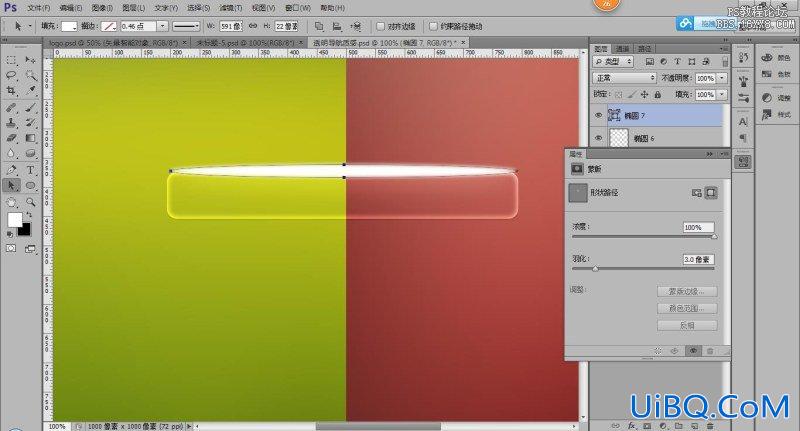The height and width of the screenshot is (431, 800).
Task: Open the layer fill dropdown arrow
Action: coord(722,94)
